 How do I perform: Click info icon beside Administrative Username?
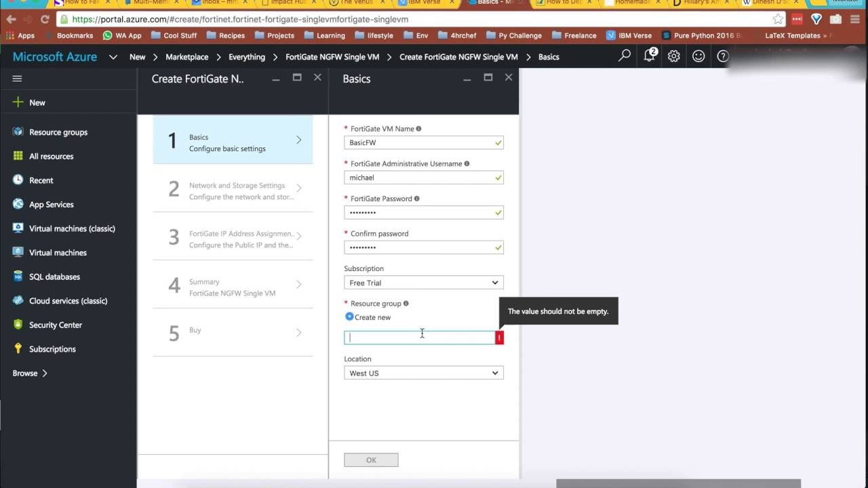click(467, 163)
